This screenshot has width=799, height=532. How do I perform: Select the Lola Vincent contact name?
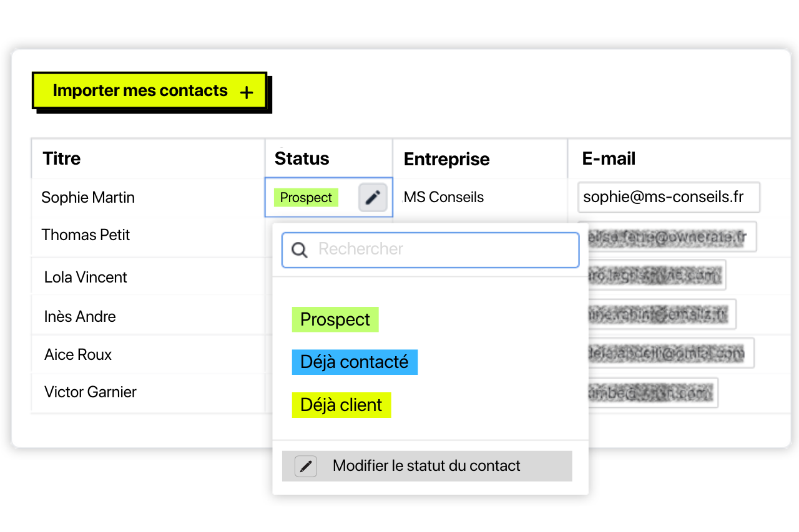86,278
